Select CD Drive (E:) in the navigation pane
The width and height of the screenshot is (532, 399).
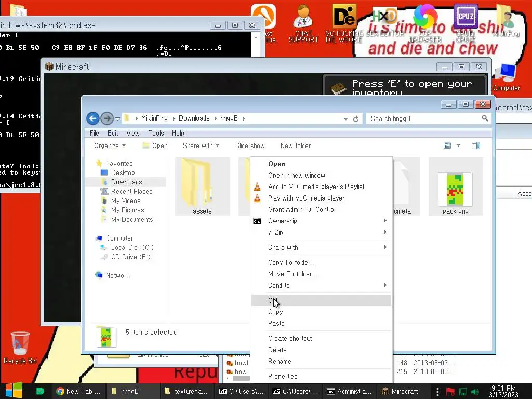point(130,257)
